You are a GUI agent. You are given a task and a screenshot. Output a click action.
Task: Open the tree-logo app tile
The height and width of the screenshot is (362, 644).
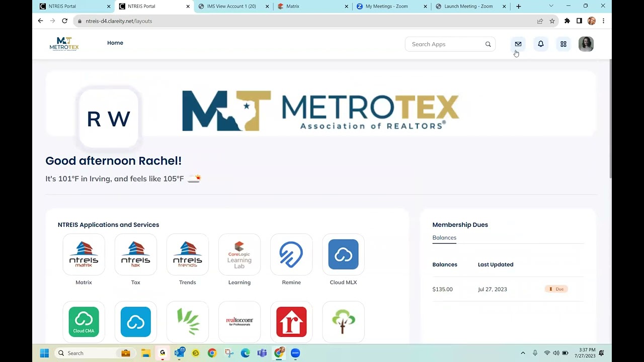tap(343, 322)
